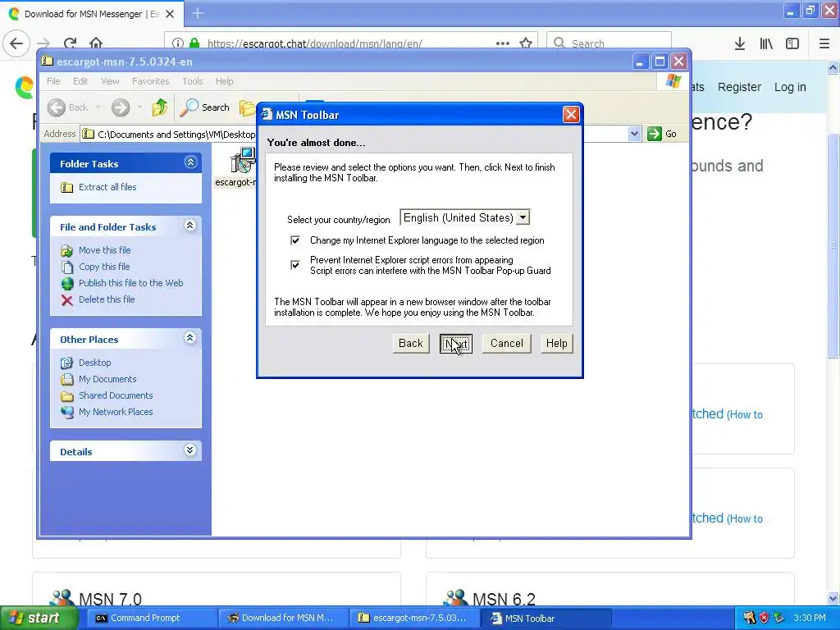Click Firefox Search input field

[x=609, y=43]
